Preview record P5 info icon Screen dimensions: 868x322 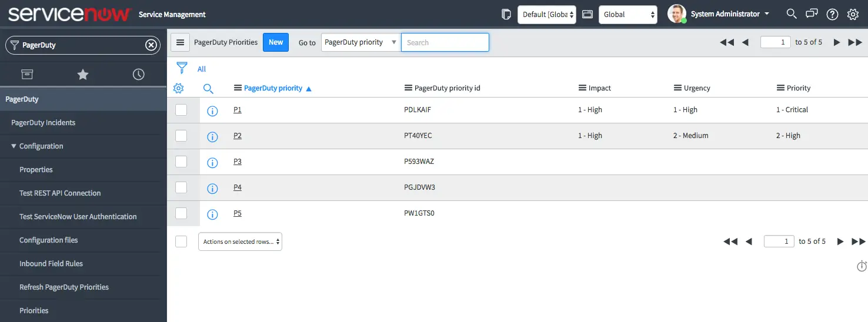(x=212, y=214)
